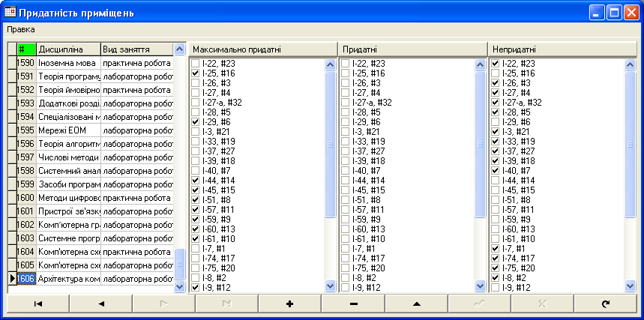Click the application icon in title bar

pos(10,13)
